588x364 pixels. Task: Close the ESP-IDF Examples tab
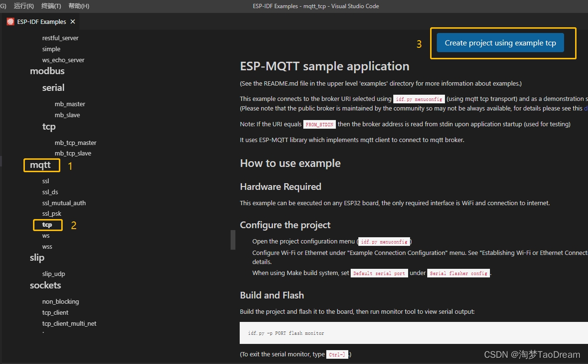coord(72,22)
